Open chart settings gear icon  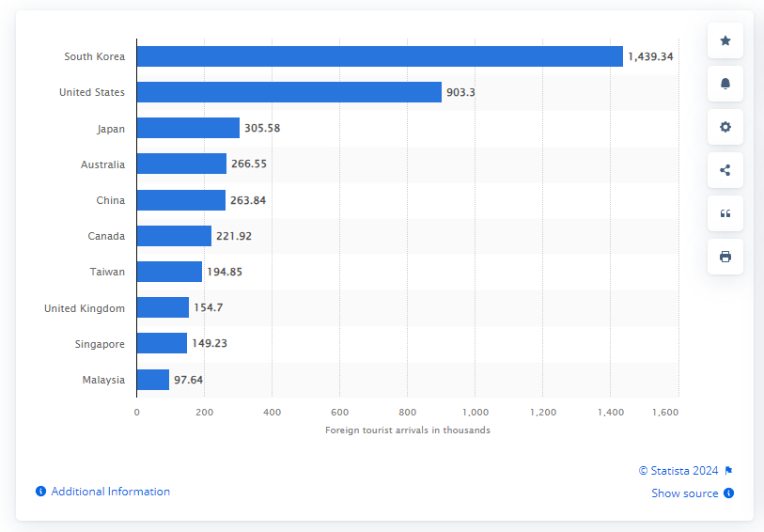click(x=725, y=127)
